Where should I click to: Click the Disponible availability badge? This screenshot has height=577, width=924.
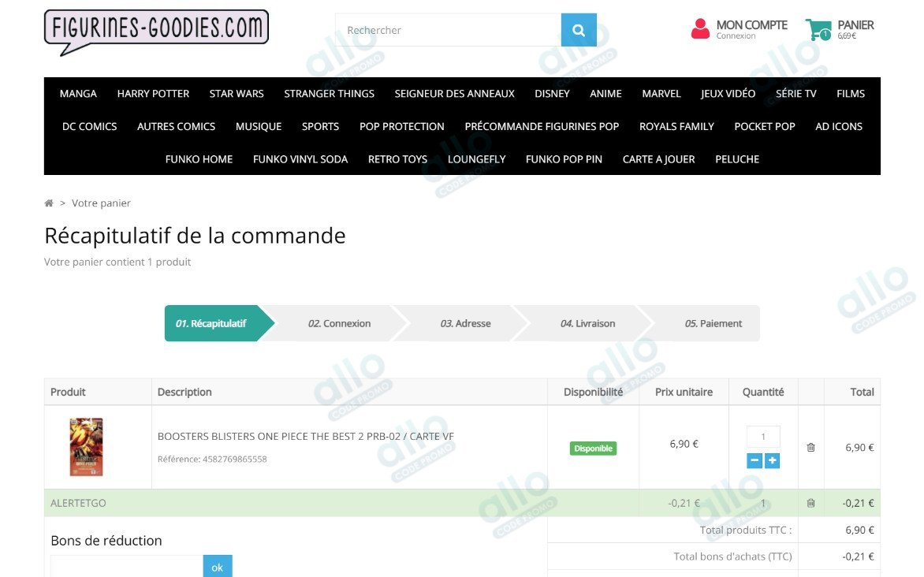pos(593,449)
